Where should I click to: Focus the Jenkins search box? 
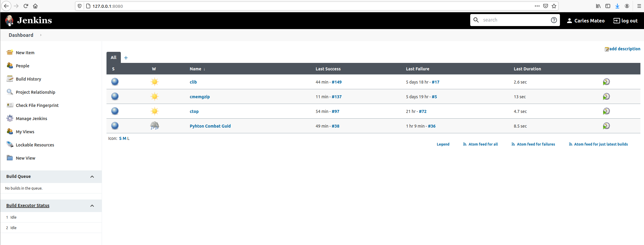[515, 20]
